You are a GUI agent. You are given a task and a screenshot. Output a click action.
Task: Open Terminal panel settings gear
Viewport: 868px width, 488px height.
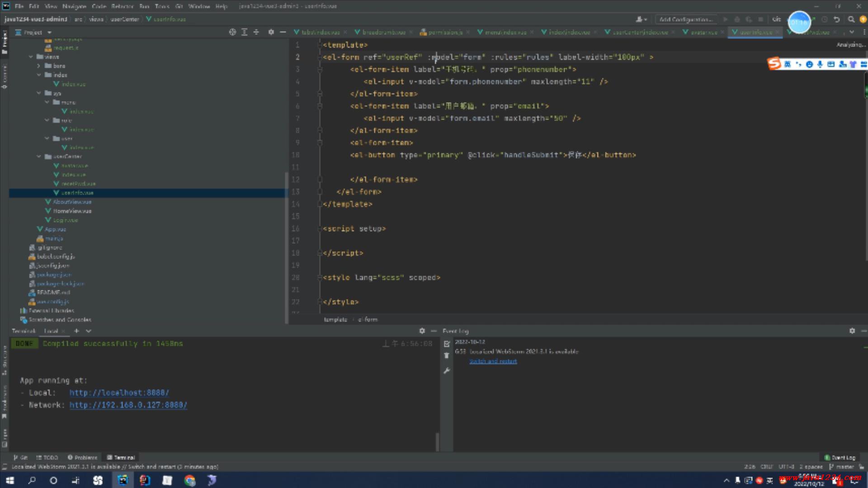422,331
